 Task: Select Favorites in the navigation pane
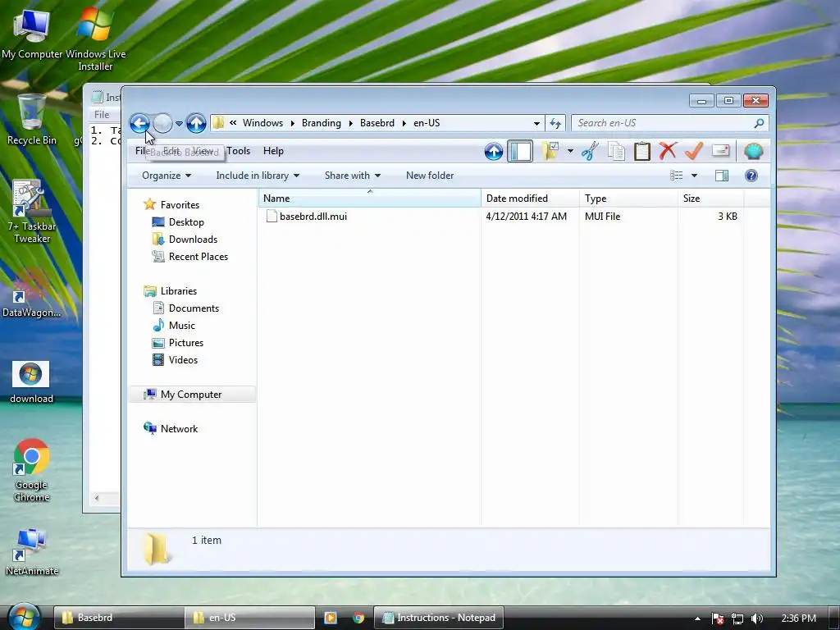coord(171,204)
